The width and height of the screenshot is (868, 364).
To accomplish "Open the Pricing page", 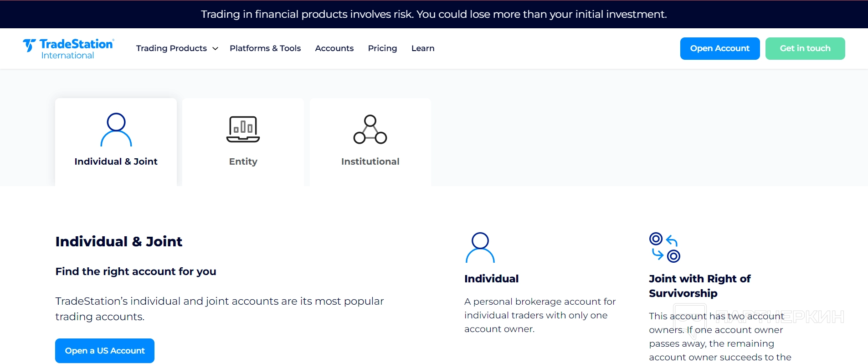I will 382,48.
